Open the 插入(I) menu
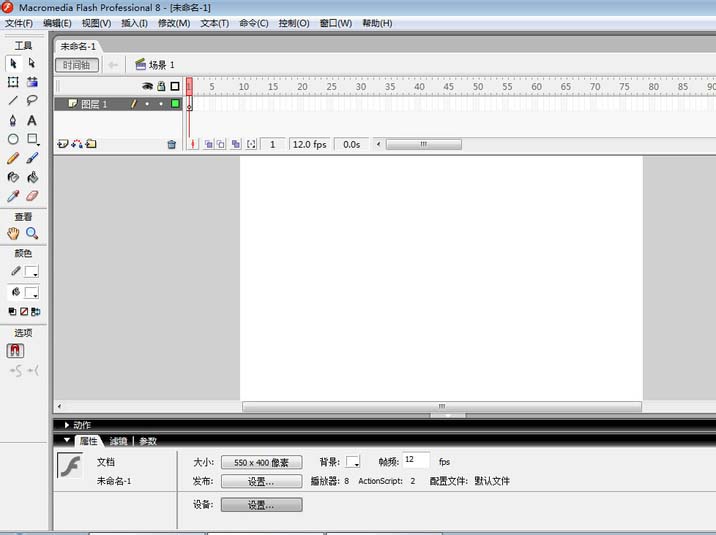Screen dimensions: 716x535 [x=134, y=23]
